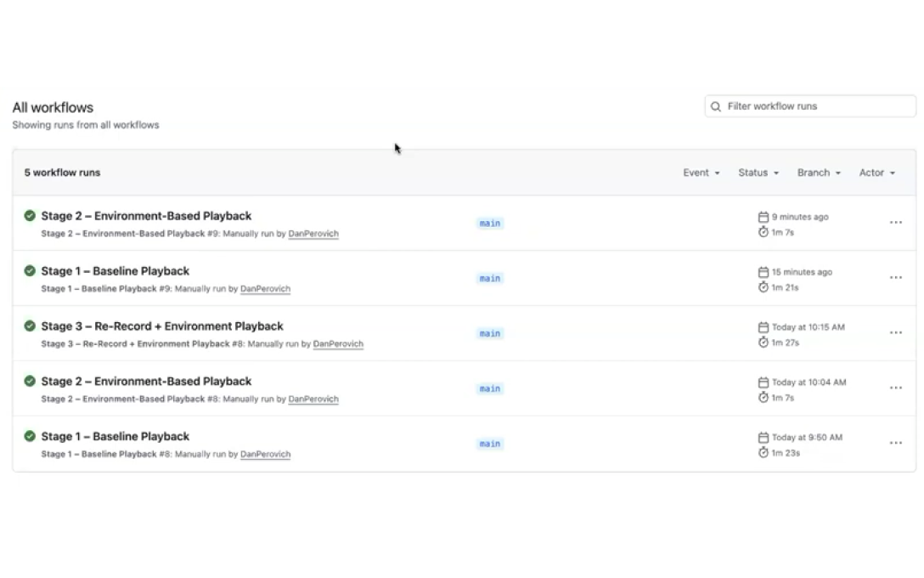Click the search magnifier icon in filter box
The width and height of the screenshot is (924, 578).
coord(715,106)
